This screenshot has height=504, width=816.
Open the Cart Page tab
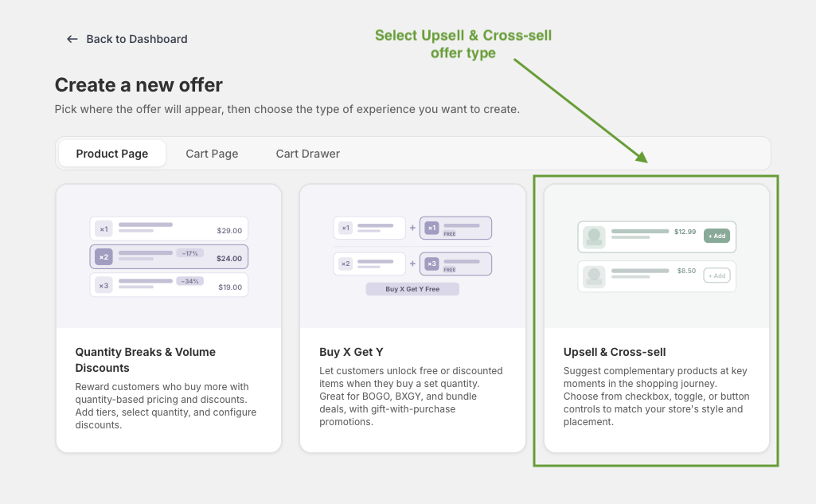[x=212, y=154]
